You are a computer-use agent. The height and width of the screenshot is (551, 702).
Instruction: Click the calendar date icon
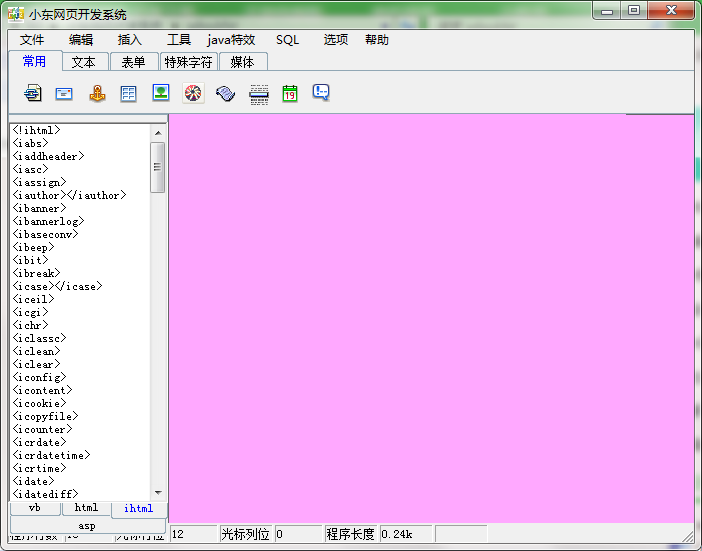(x=290, y=93)
